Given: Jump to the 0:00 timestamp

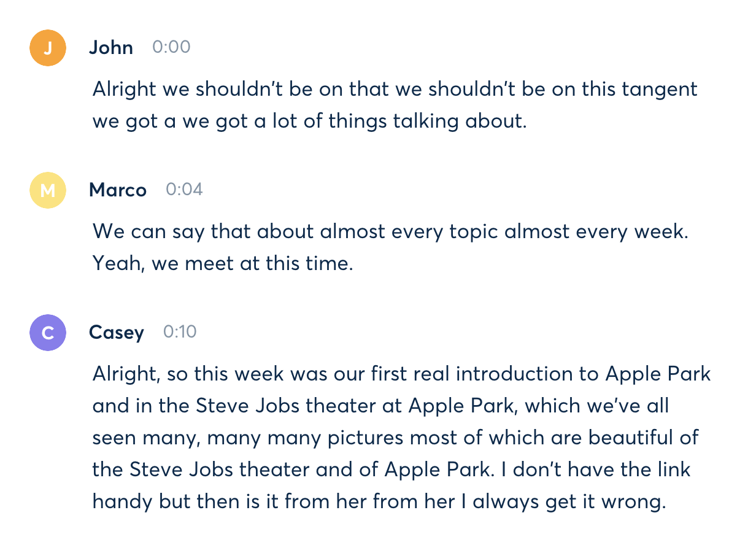Looking at the screenshot, I should (171, 47).
